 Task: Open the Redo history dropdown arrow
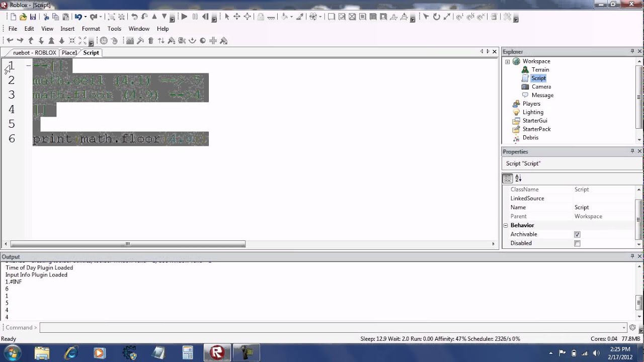coord(101,17)
